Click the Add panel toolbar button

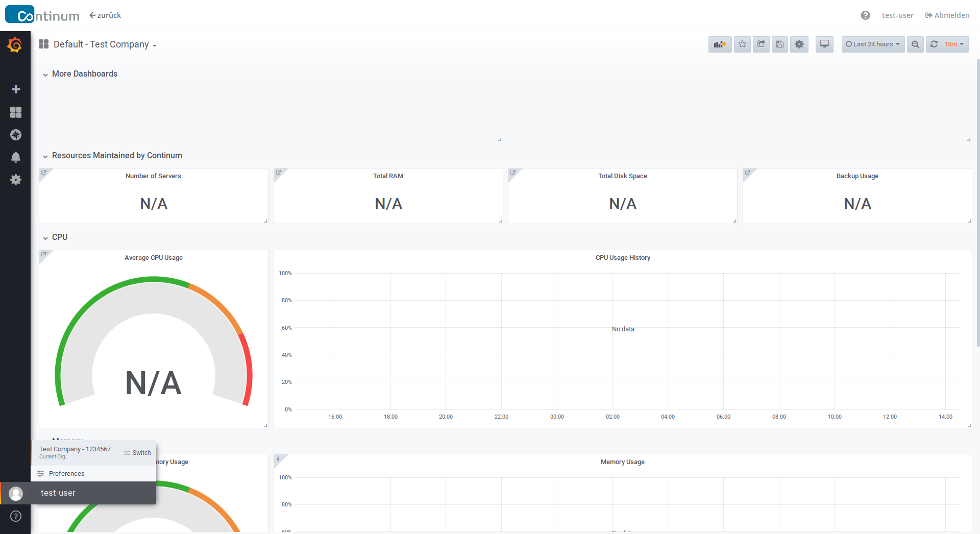pos(720,44)
